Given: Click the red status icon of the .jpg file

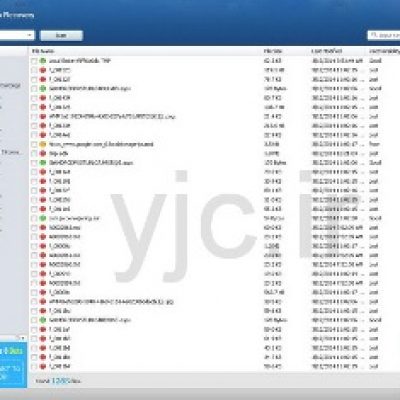Looking at the screenshot, I should pyautogui.click(x=43, y=302).
